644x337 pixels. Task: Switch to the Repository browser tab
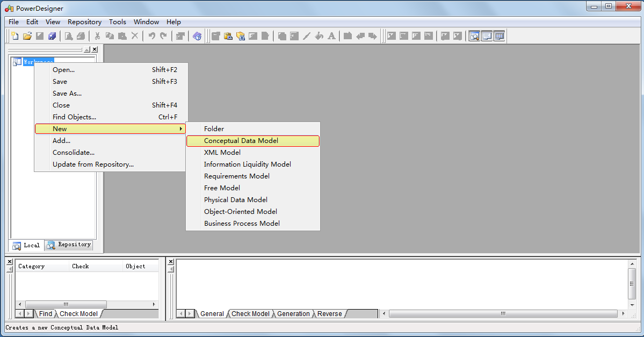click(69, 245)
